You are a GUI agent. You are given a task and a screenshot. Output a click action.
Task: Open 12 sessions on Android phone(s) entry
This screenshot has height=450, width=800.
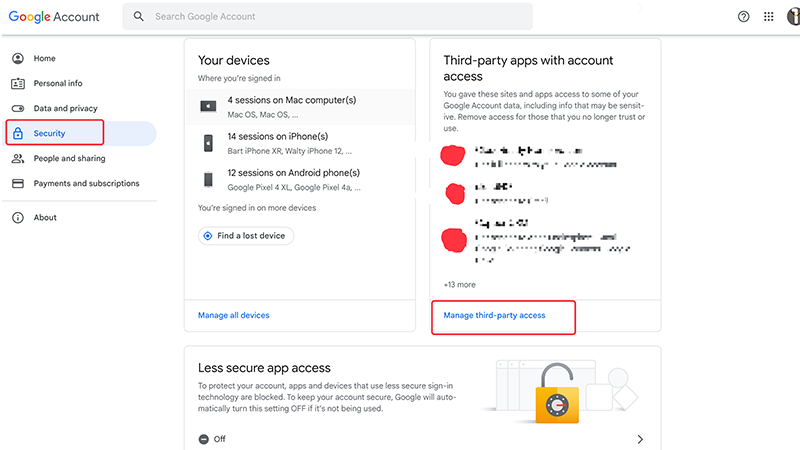300,180
